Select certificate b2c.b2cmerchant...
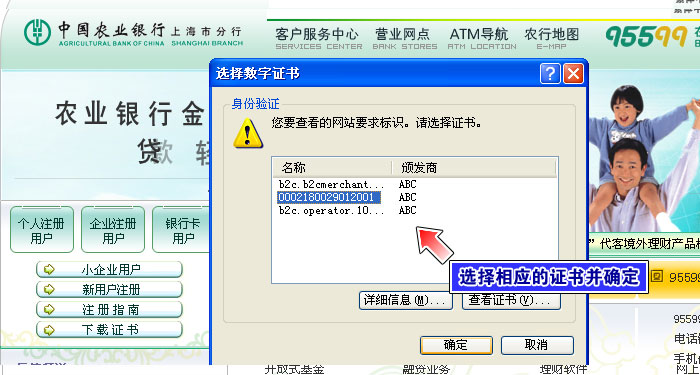The height and width of the screenshot is (375, 700). (331, 184)
